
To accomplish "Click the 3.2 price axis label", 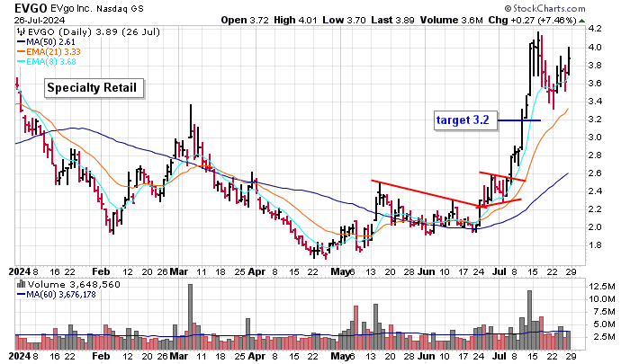I will coord(595,120).
